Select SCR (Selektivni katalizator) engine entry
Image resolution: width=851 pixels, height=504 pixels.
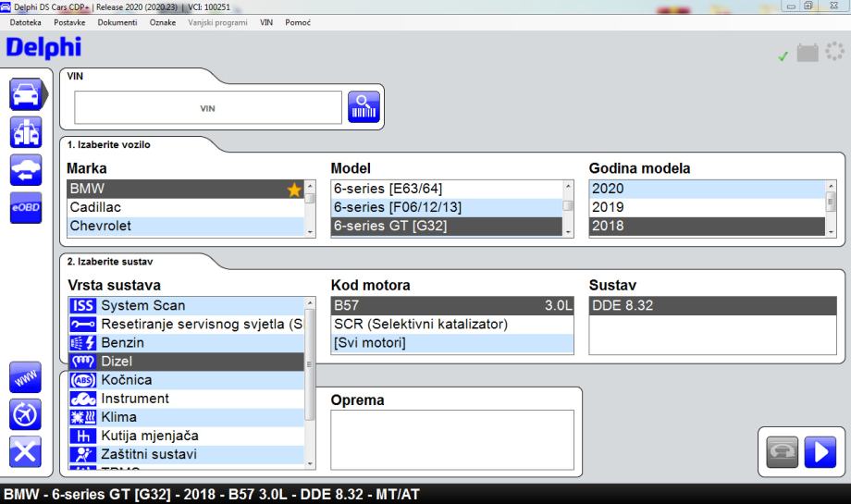click(452, 324)
